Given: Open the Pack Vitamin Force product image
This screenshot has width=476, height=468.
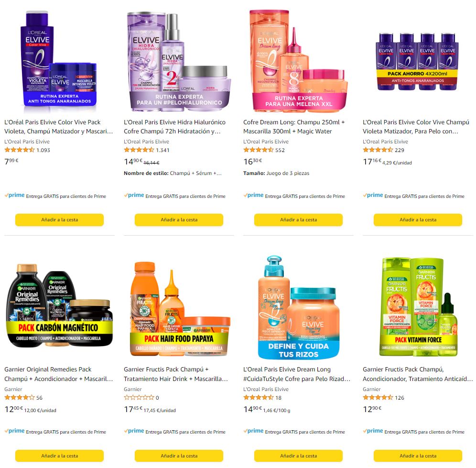Looking at the screenshot, I should (418, 307).
